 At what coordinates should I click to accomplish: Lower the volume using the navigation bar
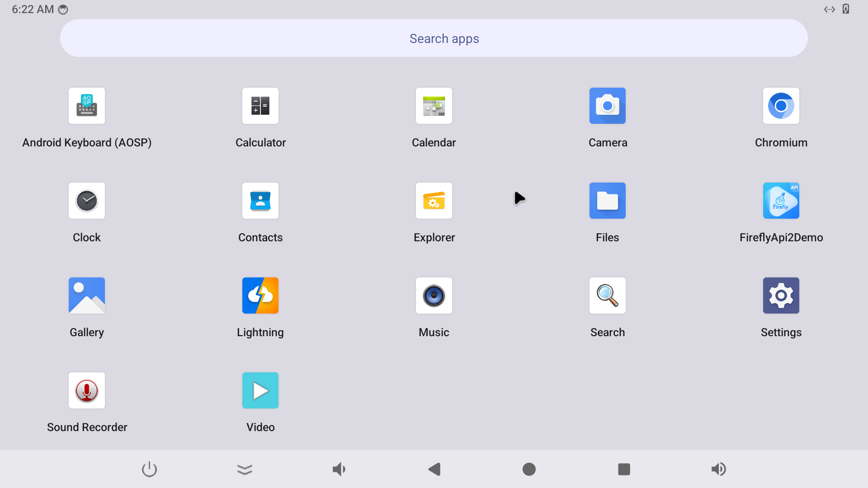(x=339, y=469)
